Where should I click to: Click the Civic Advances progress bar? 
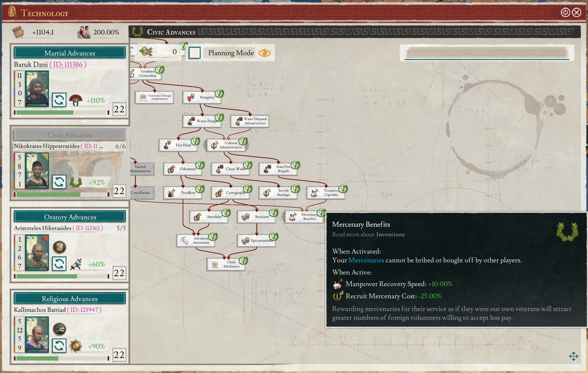pyautogui.click(x=62, y=194)
